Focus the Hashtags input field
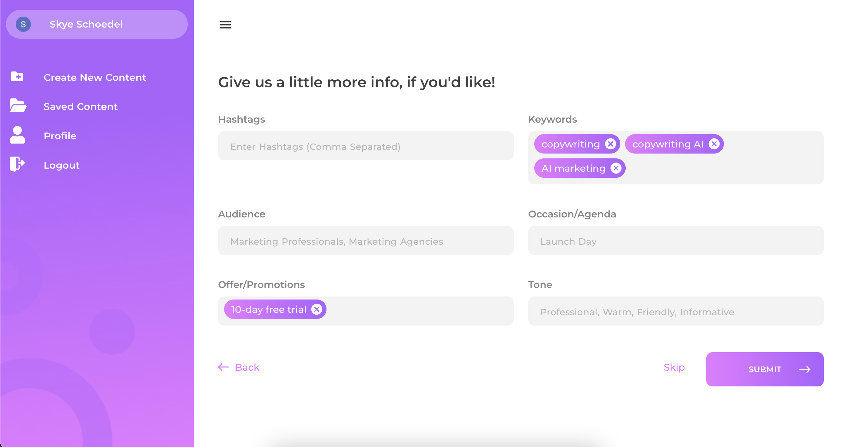This screenshot has width=868, height=447. pyautogui.click(x=366, y=146)
